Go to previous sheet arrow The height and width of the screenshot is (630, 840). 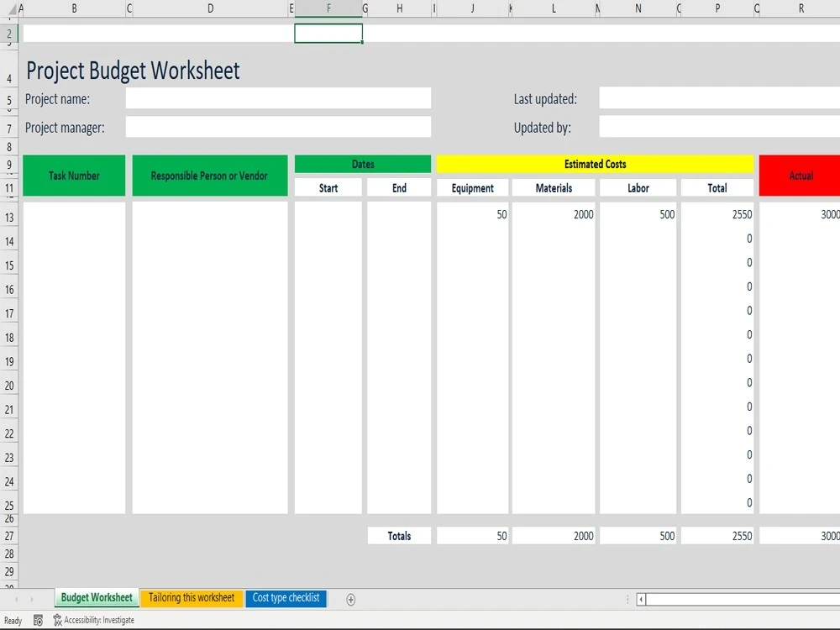pos(17,599)
